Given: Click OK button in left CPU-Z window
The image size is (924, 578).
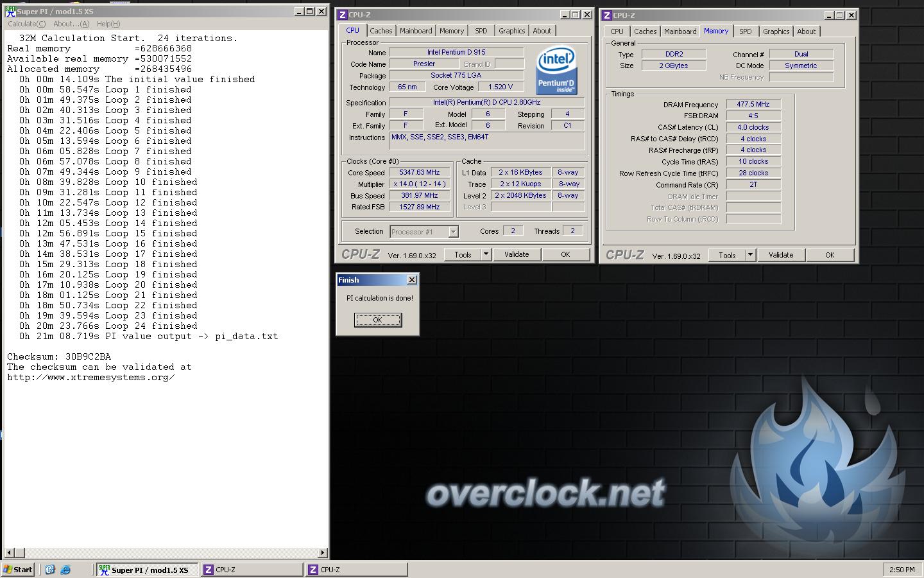Looking at the screenshot, I should click(565, 254).
